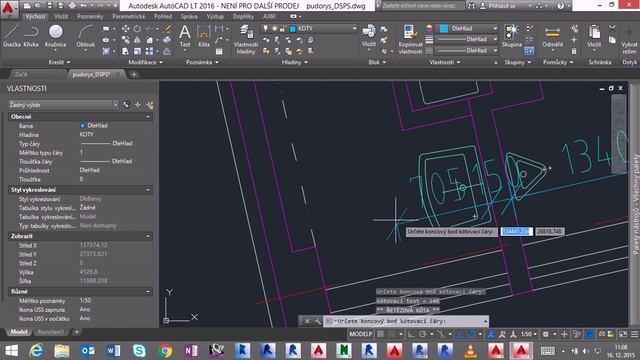Click the help question mark icon
Image resolution: width=640 pixels, height=360 pixels.
560,6
